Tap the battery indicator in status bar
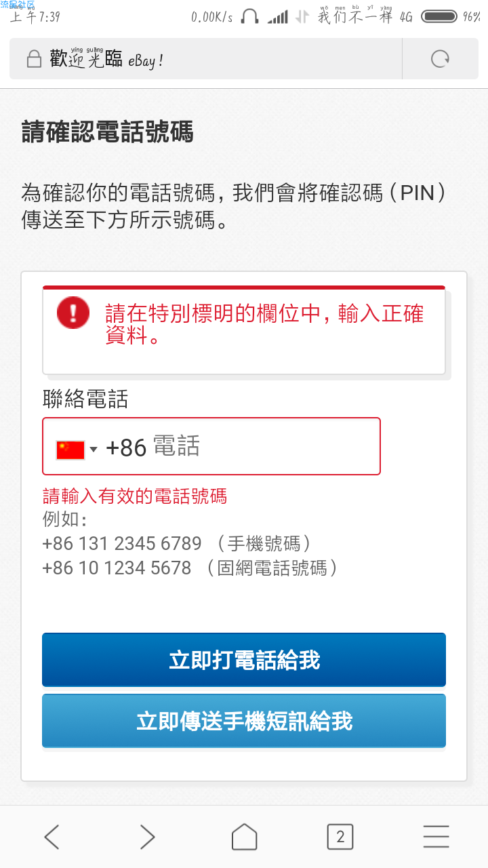This screenshot has height=868, width=488. click(439, 16)
